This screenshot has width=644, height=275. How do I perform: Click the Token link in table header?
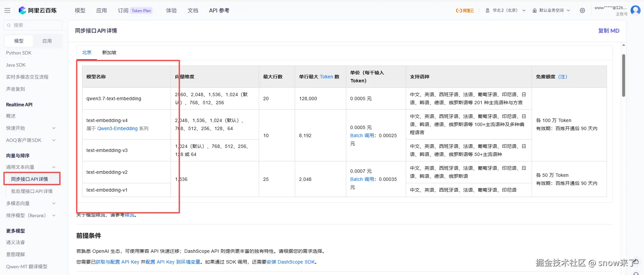coord(326,77)
